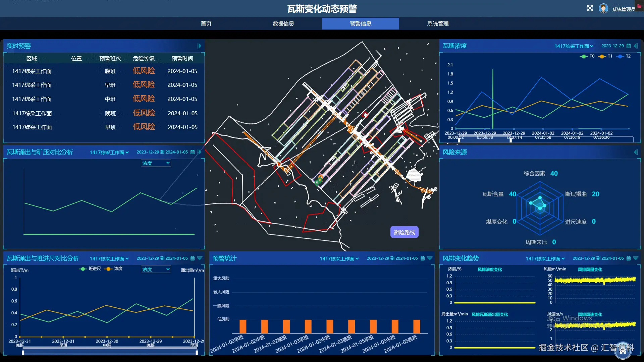
Task: Click the 首页 navigation link
Action: click(x=206, y=23)
